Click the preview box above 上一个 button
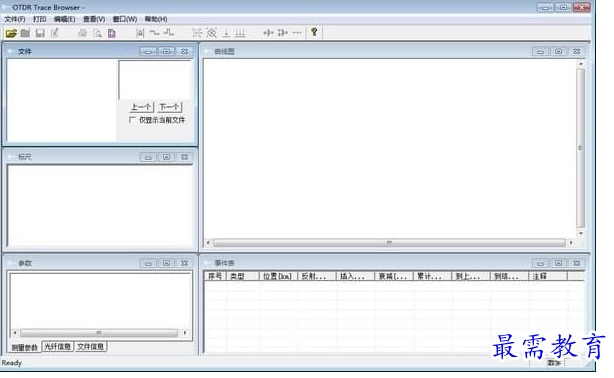The height and width of the screenshot is (378, 614). pyautogui.click(x=155, y=80)
